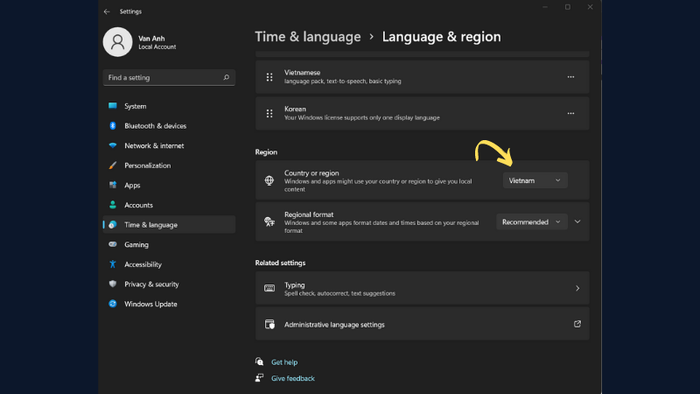The height and width of the screenshot is (394, 700).
Task: Click the search magnifier icon in Find a setting
Action: [226, 77]
